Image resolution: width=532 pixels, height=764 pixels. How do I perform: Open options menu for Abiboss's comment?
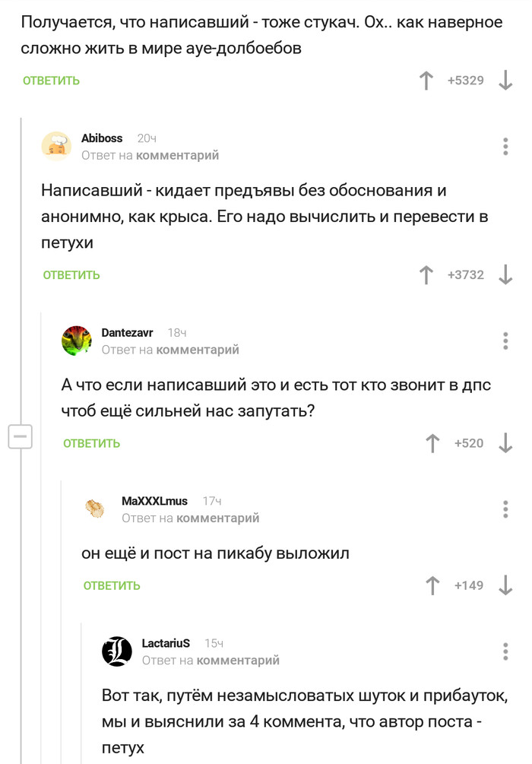[x=505, y=146]
